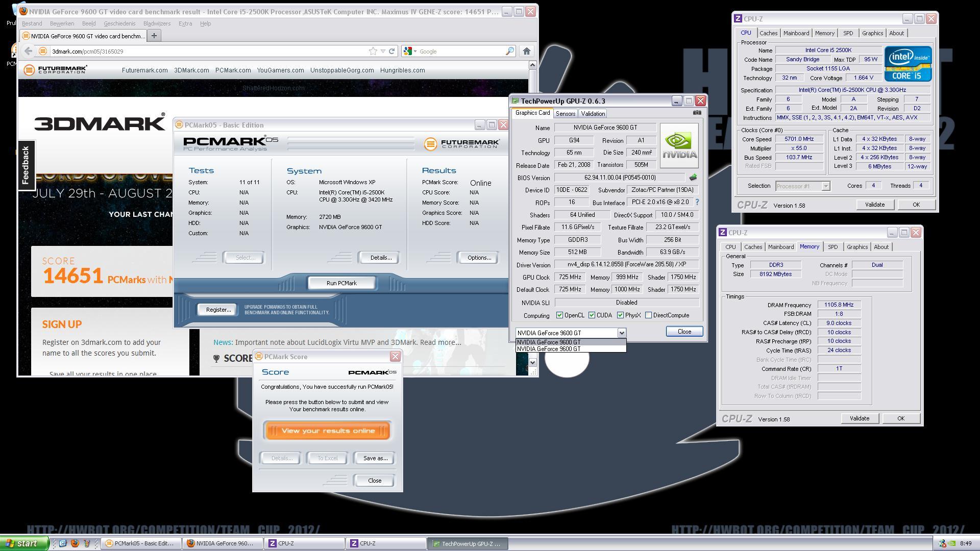
Task: Expand the GPU-Z graphics card dropdown
Action: point(621,333)
